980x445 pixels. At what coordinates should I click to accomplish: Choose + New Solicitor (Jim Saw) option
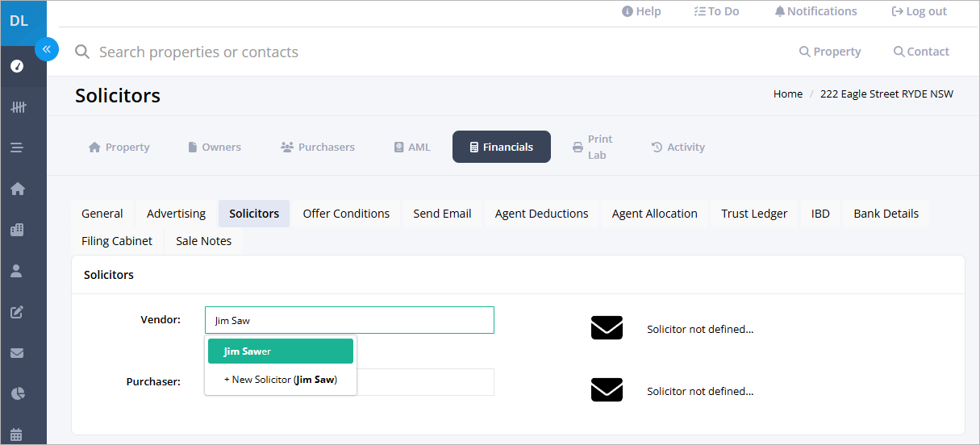pos(281,380)
